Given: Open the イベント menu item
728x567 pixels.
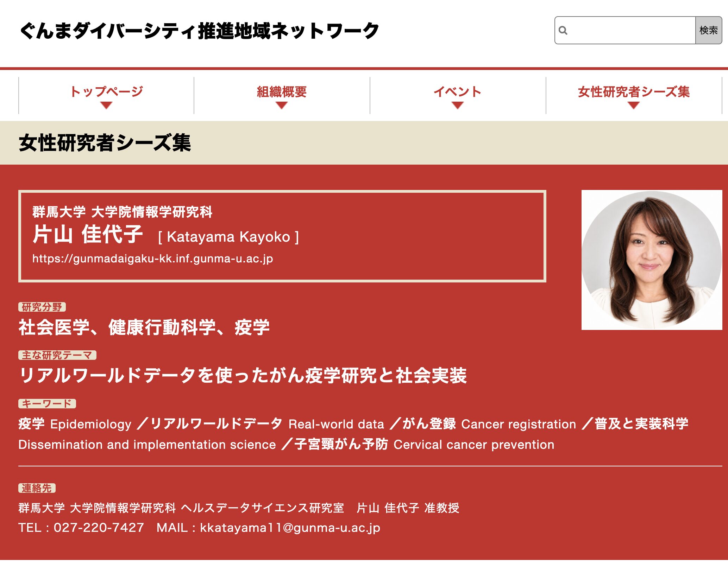Looking at the screenshot, I should pos(457,91).
